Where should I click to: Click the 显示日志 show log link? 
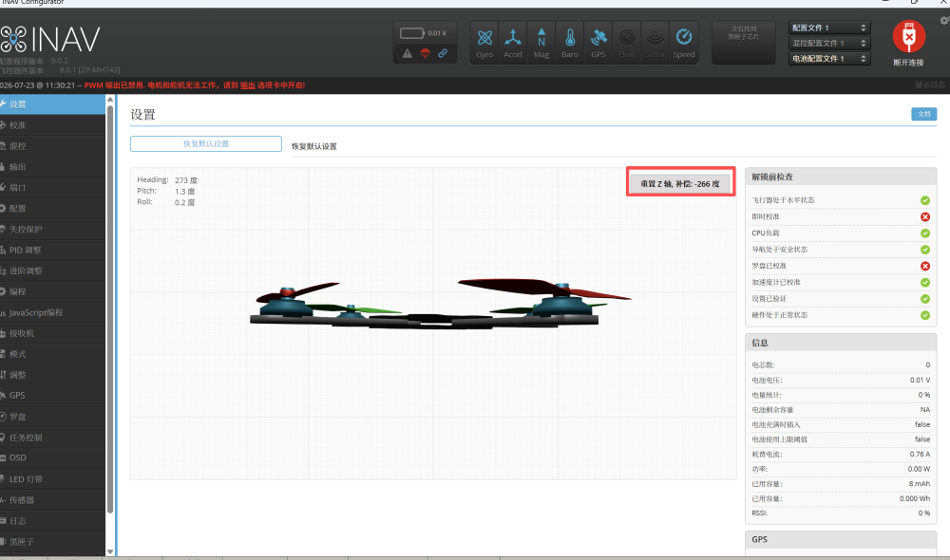[929, 84]
